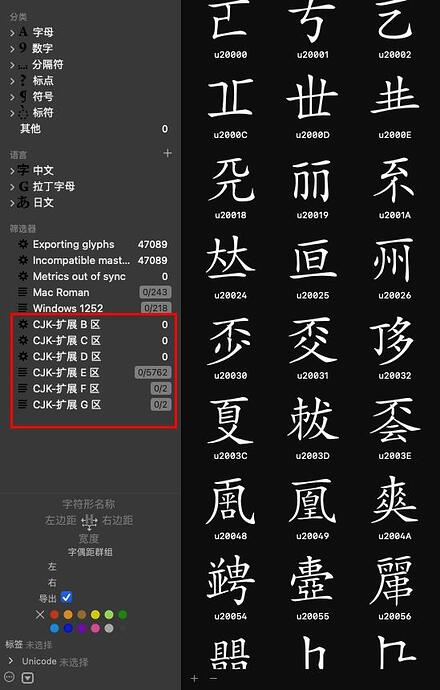Click the gear icon beside Exporting glyphs
The image size is (440, 690).
pyautogui.click(x=23, y=244)
